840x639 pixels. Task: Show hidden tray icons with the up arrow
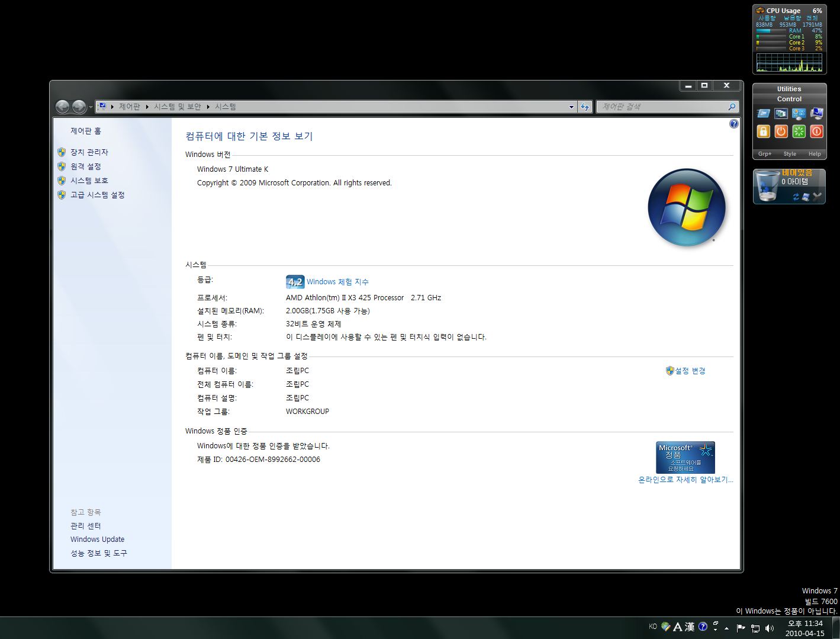click(x=726, y=628)
